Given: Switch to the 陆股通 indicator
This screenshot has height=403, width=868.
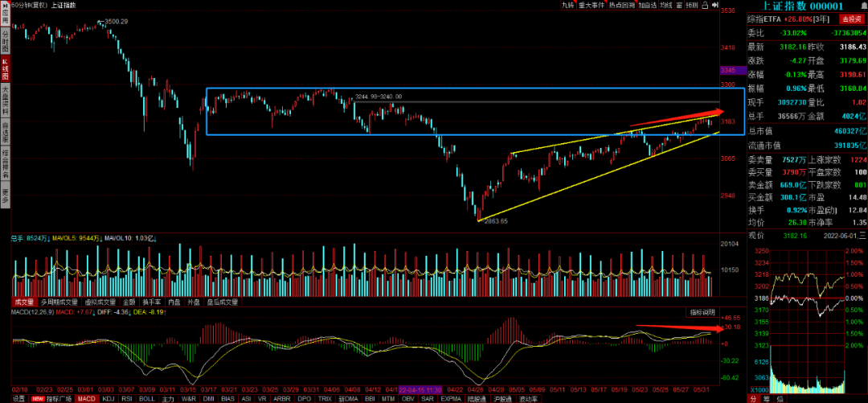Looking at the screenshot, I should point(477,398).
